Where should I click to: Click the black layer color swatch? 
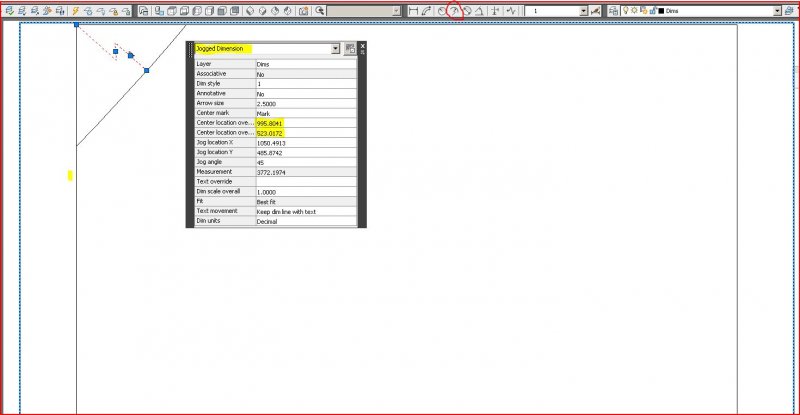click(661, 11)
